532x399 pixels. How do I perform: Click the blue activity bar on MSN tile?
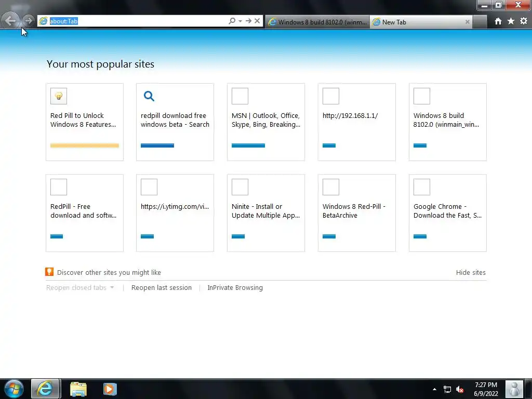(248, 145)
